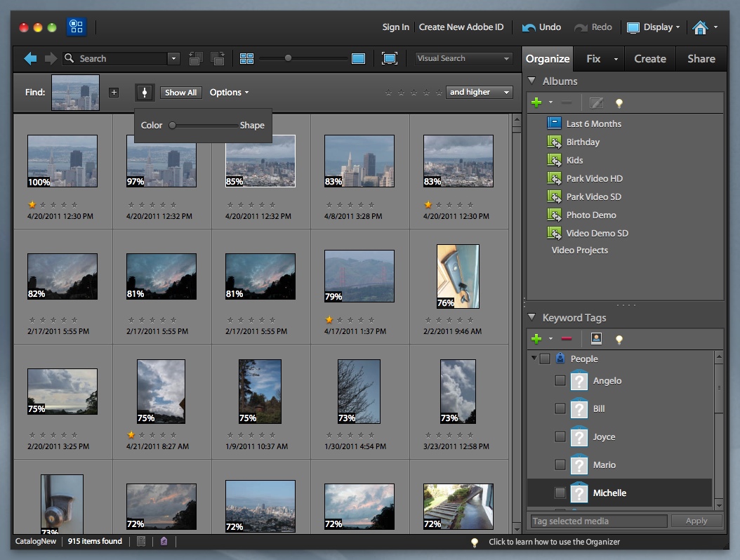Click the Show All button
This screenshot has width=740, height=560.
click(180, 93)
